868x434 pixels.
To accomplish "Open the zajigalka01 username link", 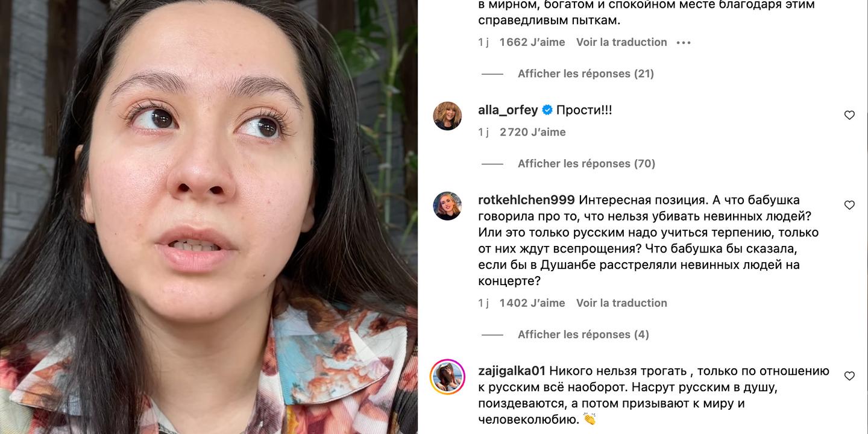I will pyautogui.click(x=512, y=371).
